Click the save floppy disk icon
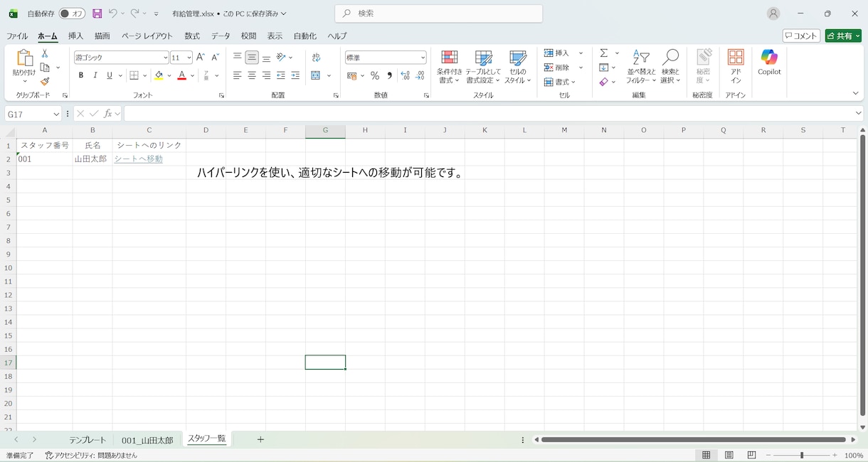 click(x=97, y=14)
